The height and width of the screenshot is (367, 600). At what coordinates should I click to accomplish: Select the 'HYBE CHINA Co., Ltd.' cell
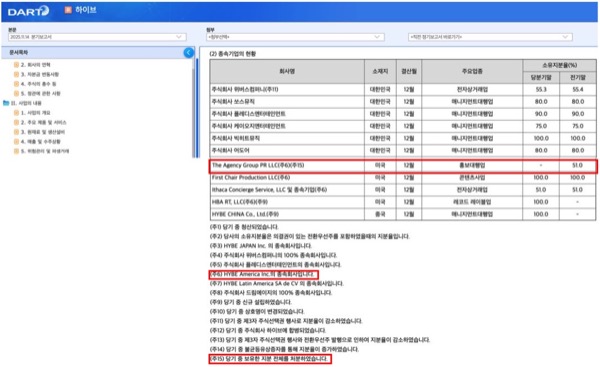(x=287, y=214)
